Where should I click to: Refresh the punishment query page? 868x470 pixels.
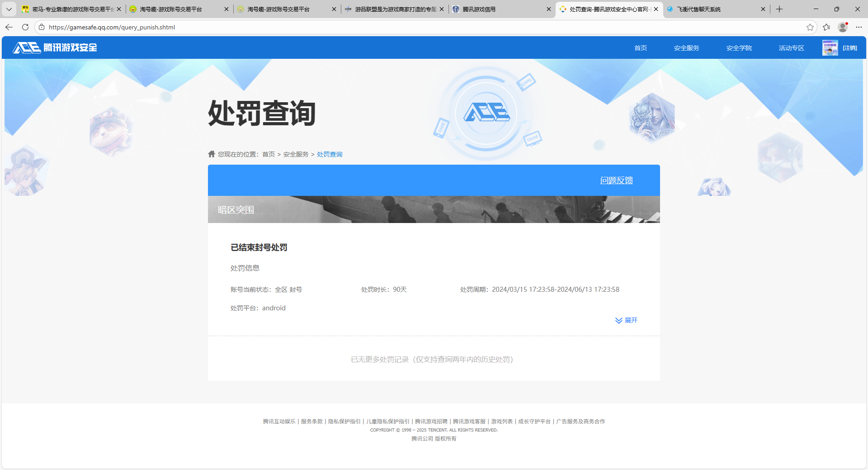(x=25, y=27)
